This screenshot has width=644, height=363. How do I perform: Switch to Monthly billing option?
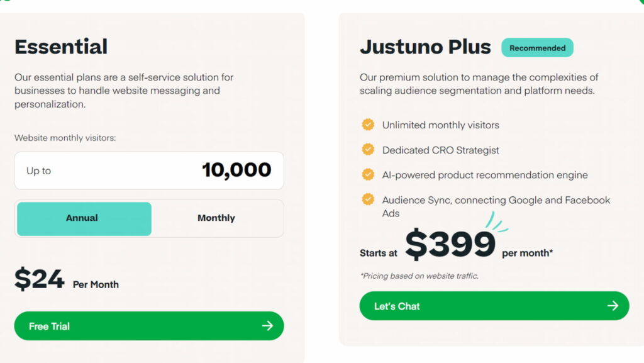point(216,218)
